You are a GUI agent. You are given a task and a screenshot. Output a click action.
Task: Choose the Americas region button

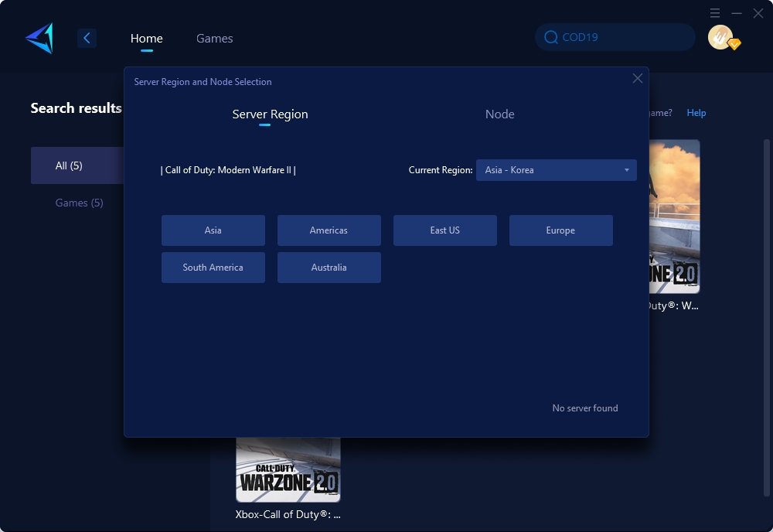coord(329,230)
